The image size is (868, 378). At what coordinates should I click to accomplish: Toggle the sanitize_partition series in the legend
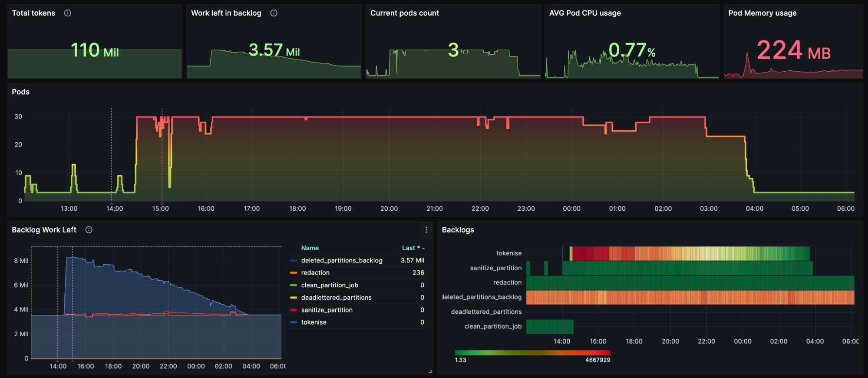327,310
